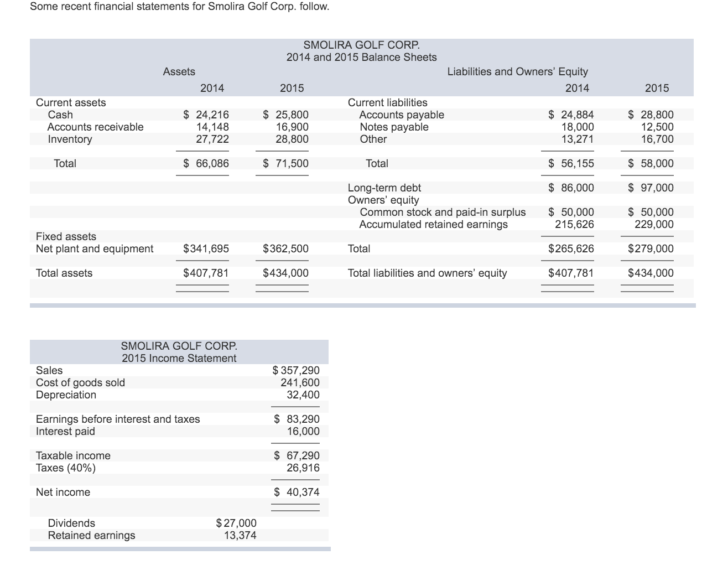This screenshot has height=570, width=728.
Task: Select 2014 Long-term debt $86,000
Action: pyautogui.click(x=571, y=188)
